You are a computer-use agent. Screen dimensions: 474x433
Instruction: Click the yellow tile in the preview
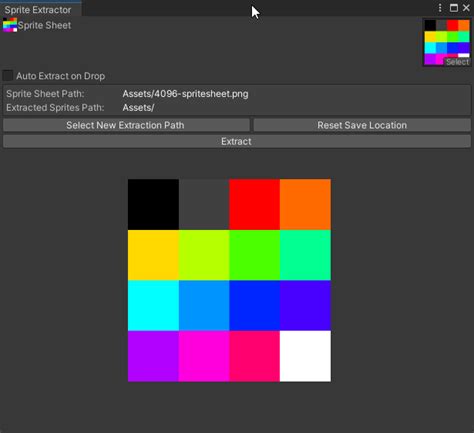(153, 255)
